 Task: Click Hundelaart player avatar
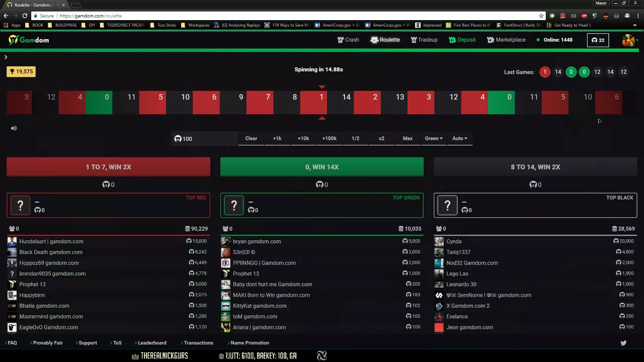[x=12, y=241]
